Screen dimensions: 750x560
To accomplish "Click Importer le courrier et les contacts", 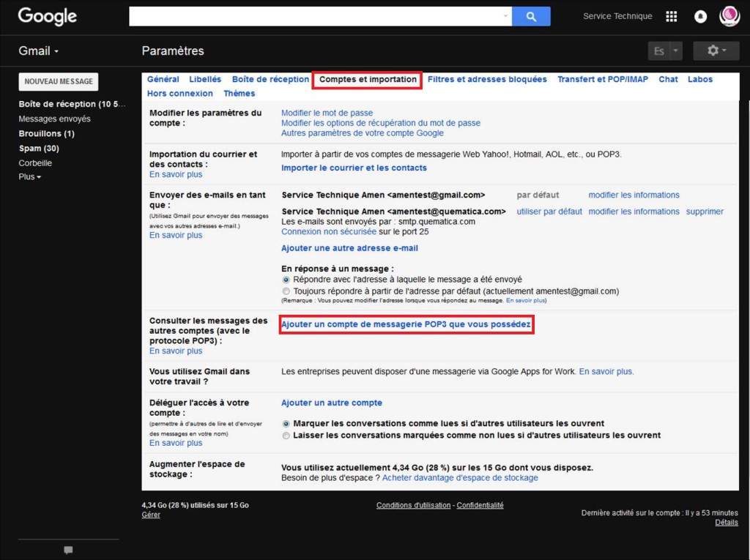I will pos(354,168).
